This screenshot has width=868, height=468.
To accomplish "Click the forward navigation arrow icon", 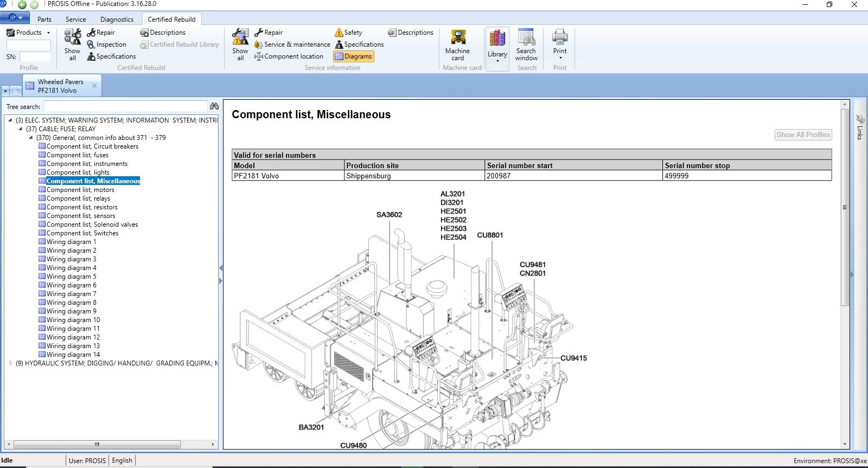I will [x=34, y=5].
